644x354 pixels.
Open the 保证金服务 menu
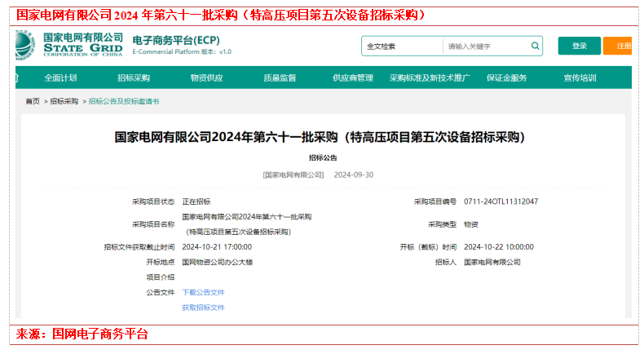pyautogui.click(x=506, y=78)
